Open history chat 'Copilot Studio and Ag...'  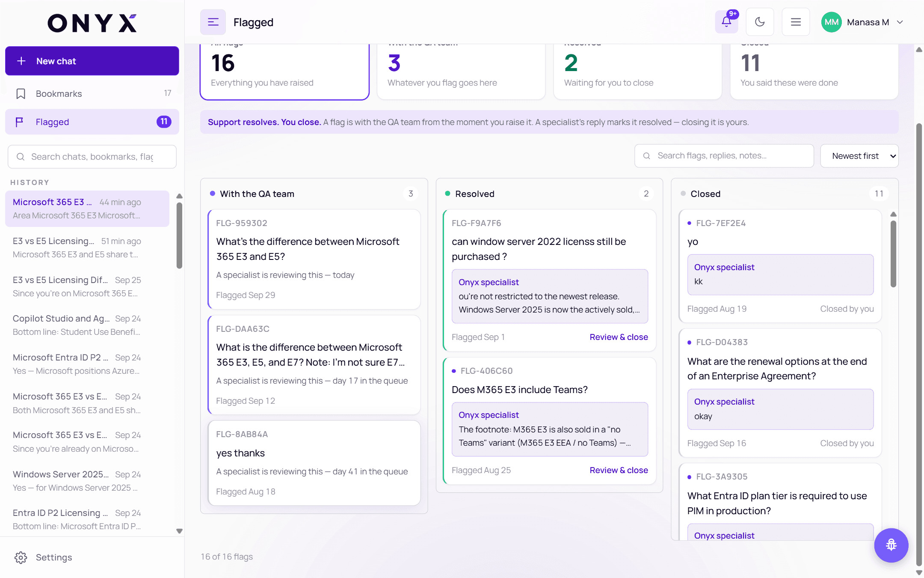click(x=87, y=325)
